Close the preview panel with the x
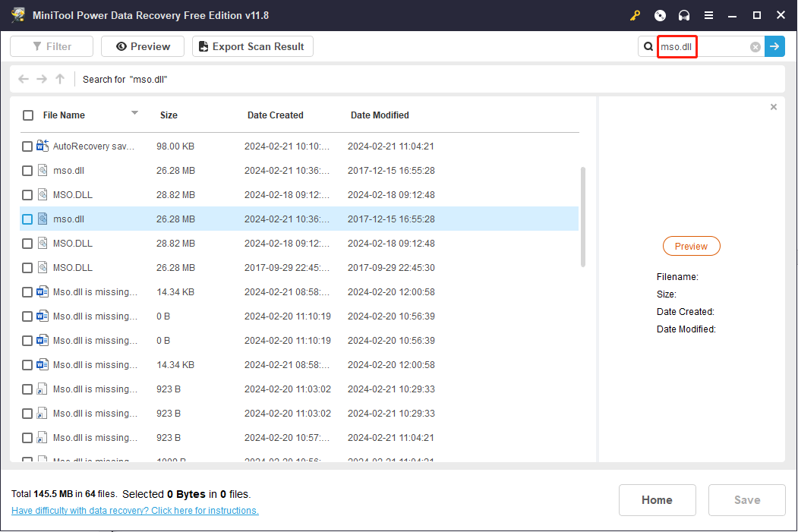Viewport: 798px width, 532px height. [x=773, y=106]
